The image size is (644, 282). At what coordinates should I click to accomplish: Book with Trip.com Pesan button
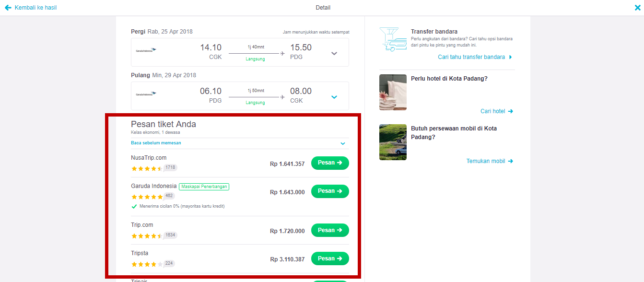[330, 230]
